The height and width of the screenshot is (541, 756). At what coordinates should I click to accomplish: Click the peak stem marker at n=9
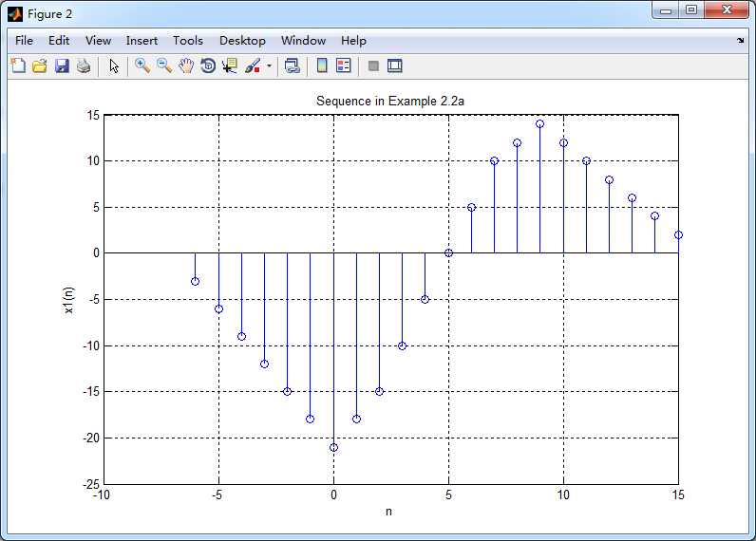(540, 123)
